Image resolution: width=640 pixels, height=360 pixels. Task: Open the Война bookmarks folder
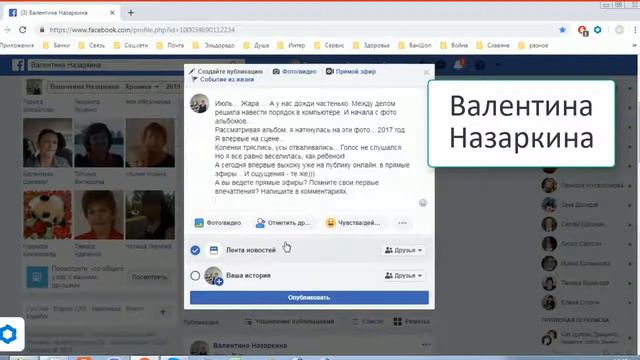click(x=454, y=45)
